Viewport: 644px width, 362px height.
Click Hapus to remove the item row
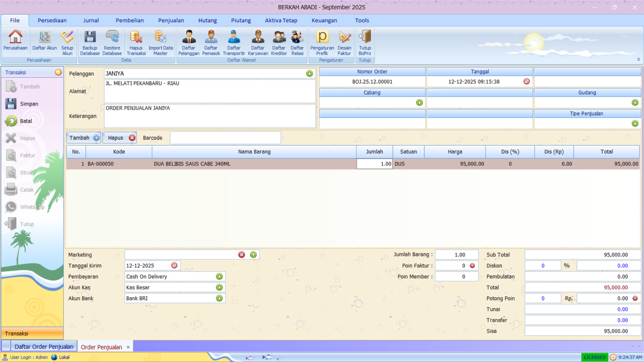119,138
